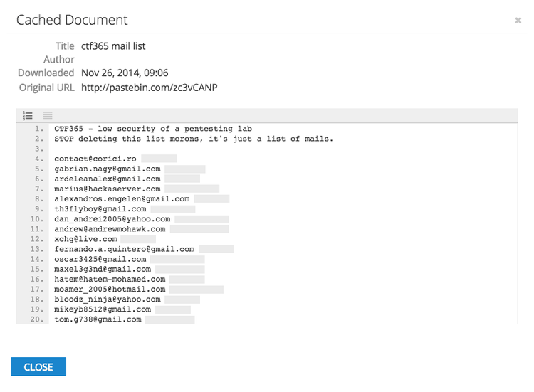Click the fernando.a.quintero@gmail.com line
The height and width of the screenshot is (392, 534).
click(124, 250)
